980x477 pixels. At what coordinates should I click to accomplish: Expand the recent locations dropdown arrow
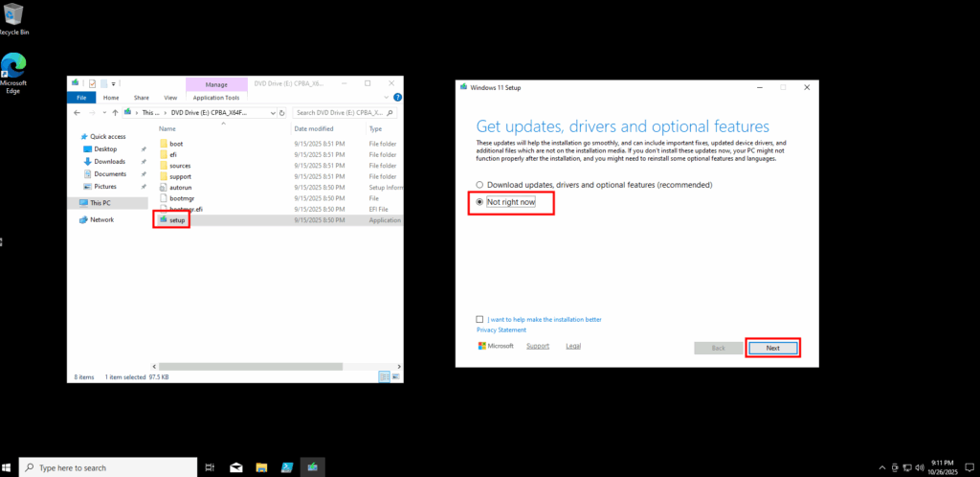[x=103, y=112]
